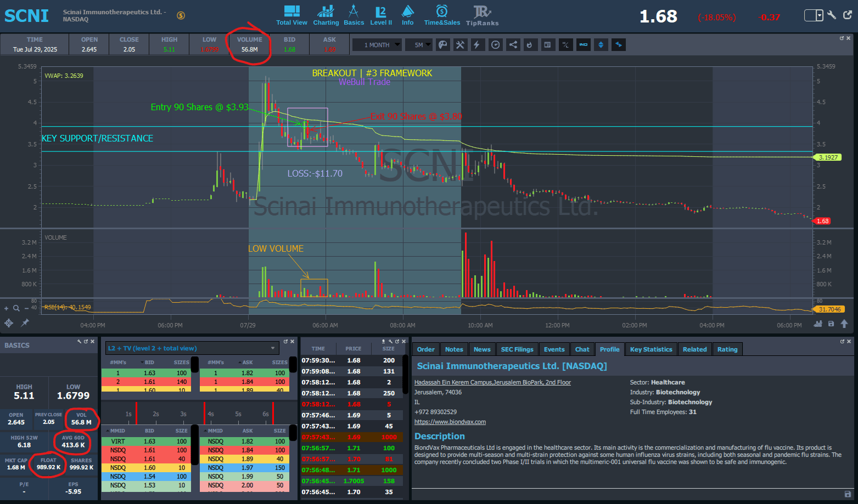Open the SEC Filings tab
This screenshot has height=504, width=858.
click(517, 349)
